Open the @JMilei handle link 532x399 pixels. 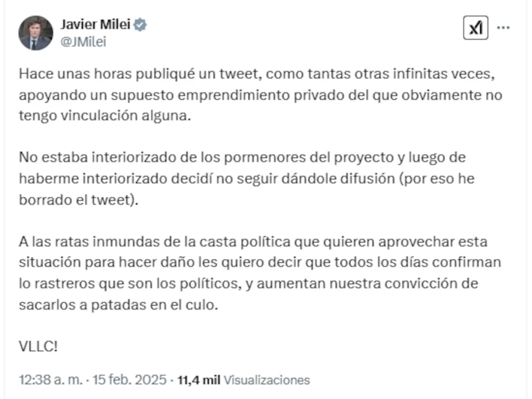(83, 43)
